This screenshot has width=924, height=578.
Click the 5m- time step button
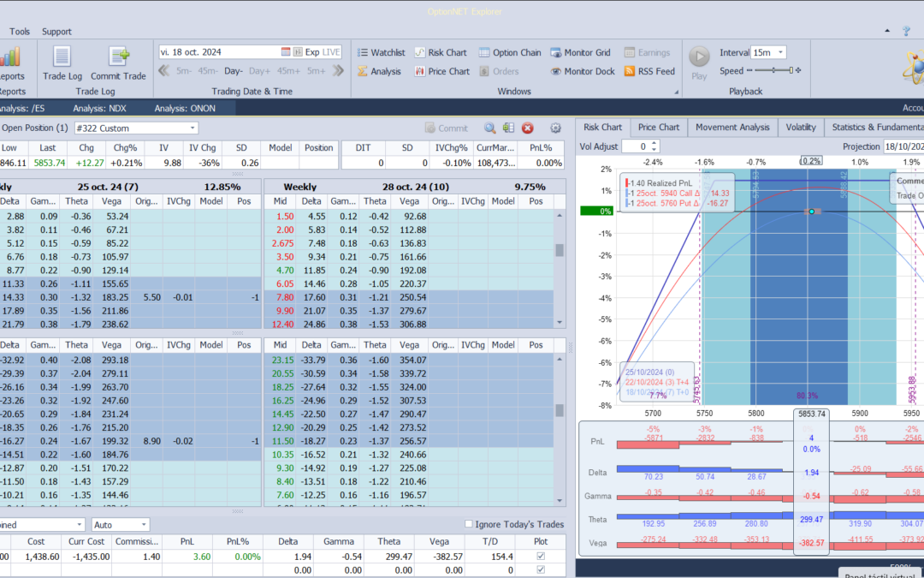pyautogui.click(x=183, y=71)
